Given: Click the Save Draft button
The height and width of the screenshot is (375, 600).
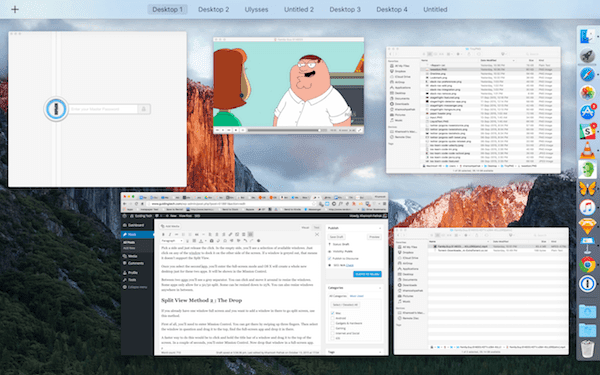Looking at the screenshot, I should [x=337, y=237].
